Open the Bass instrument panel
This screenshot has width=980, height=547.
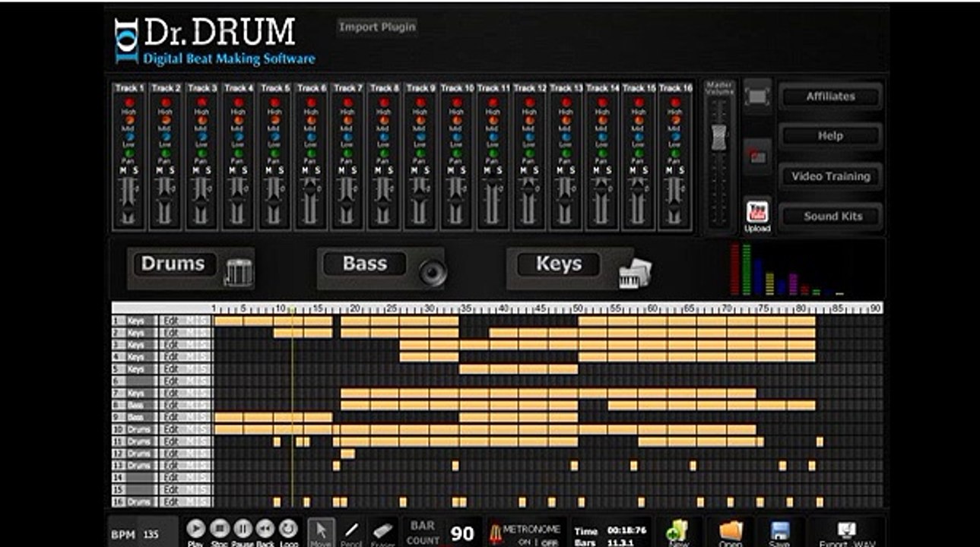365,264
